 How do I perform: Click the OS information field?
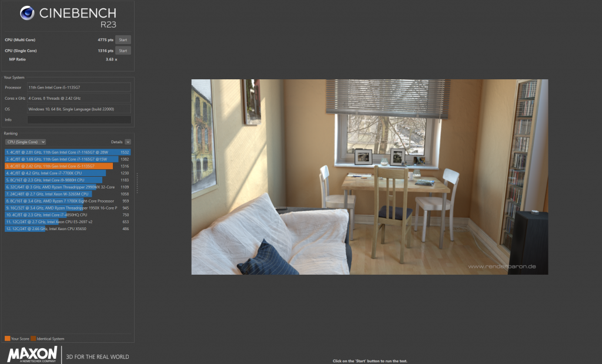[x=79, y=109]
